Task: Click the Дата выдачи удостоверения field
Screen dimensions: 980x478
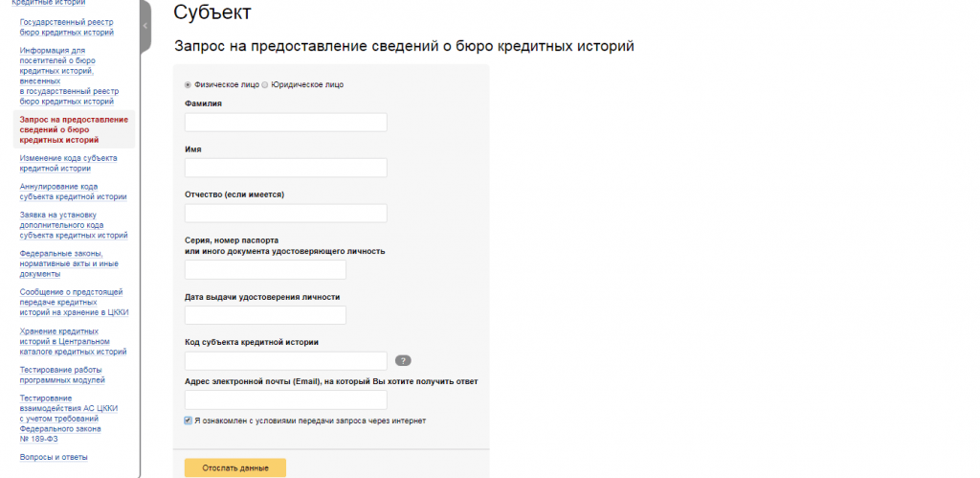Action: click(x=265, y=315)
